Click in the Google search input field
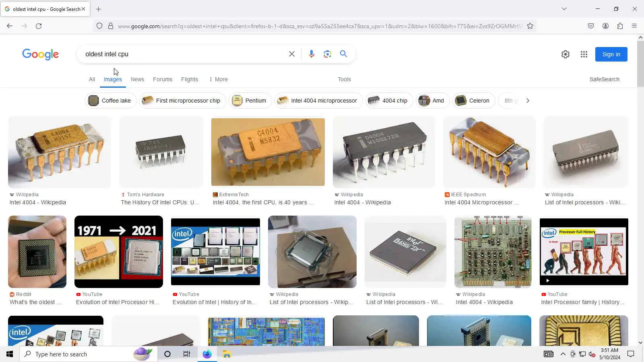The height and width of the screenshot is (362, 644). [x=183, y=54]
